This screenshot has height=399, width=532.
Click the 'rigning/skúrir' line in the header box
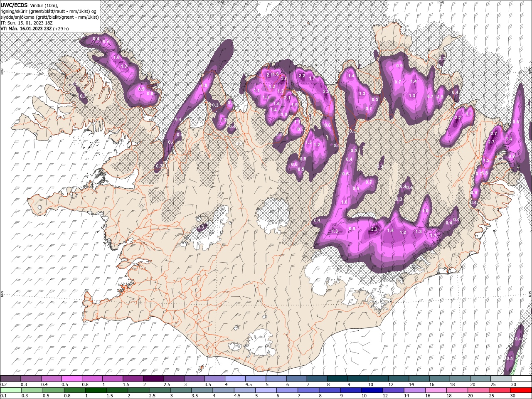(x=49, y=11)
